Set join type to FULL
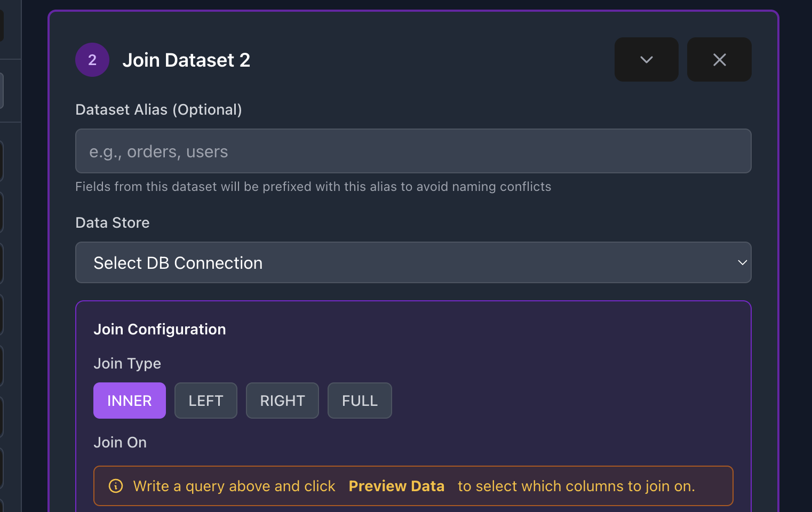 360,401
